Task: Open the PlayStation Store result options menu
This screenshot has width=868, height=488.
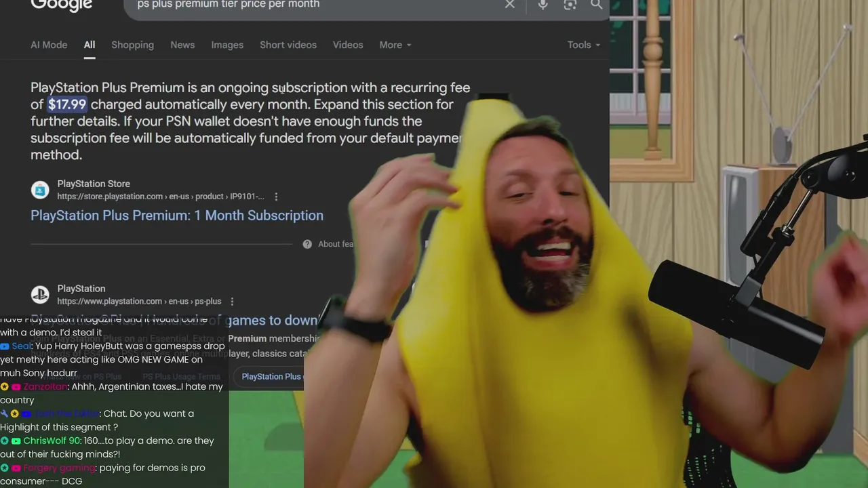Action: pos(276,197)
